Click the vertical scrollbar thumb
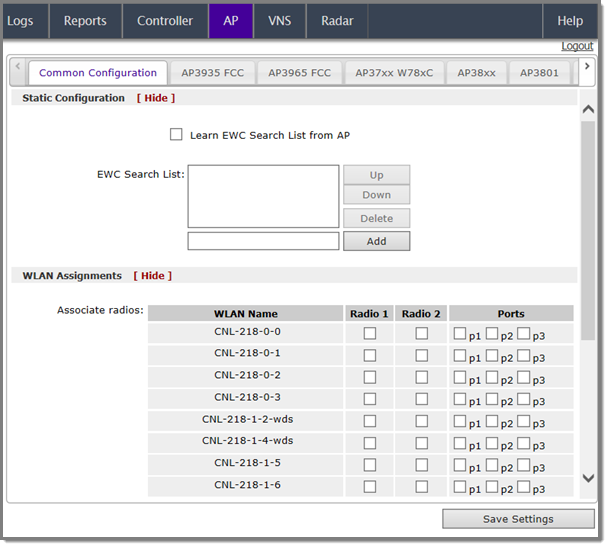This screenshot has width=608, height=547. (x=588, y=230)
